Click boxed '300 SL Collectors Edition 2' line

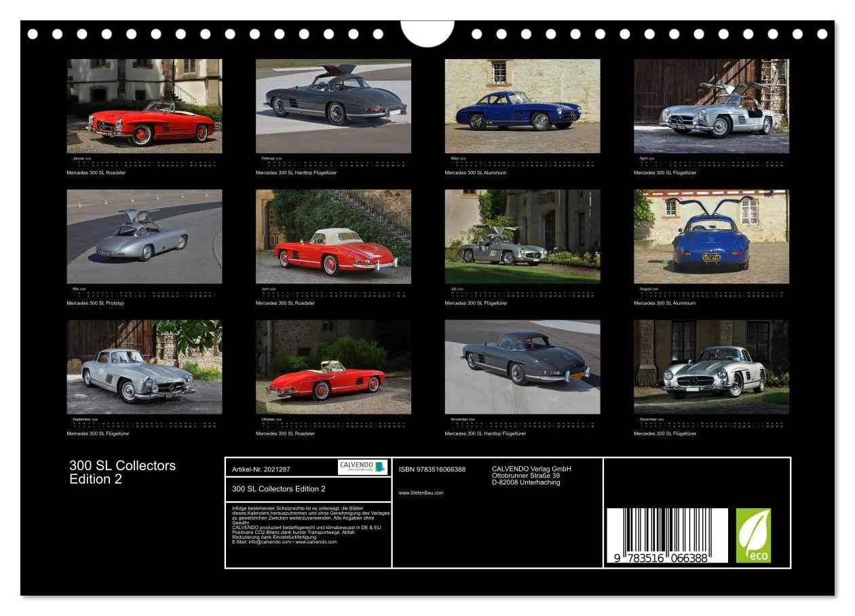[279, 489]
